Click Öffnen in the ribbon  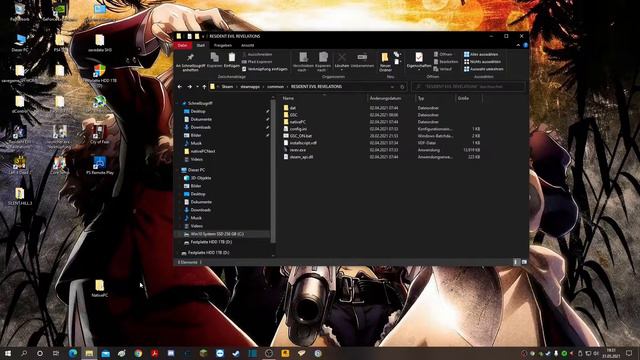tap(443, 54)
